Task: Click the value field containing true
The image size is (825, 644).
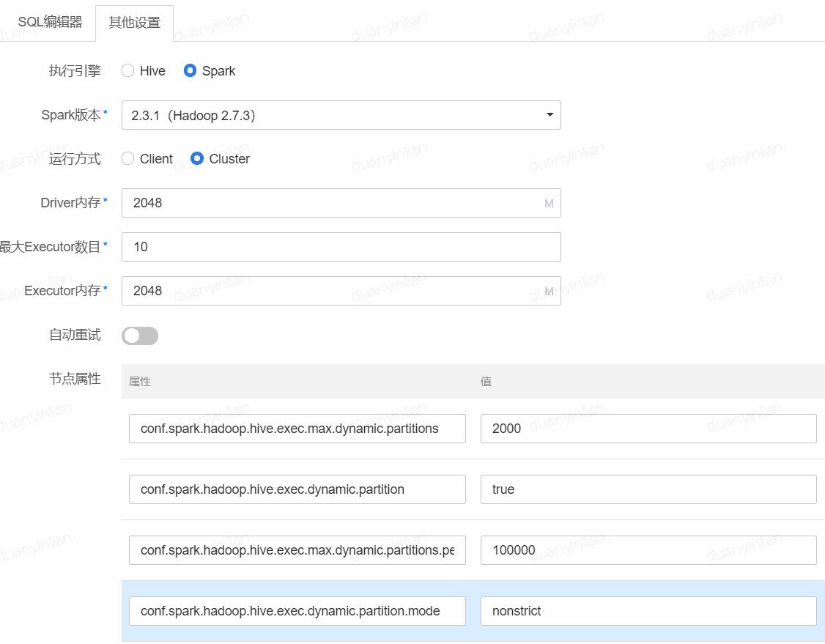Action: pos(648,489)
